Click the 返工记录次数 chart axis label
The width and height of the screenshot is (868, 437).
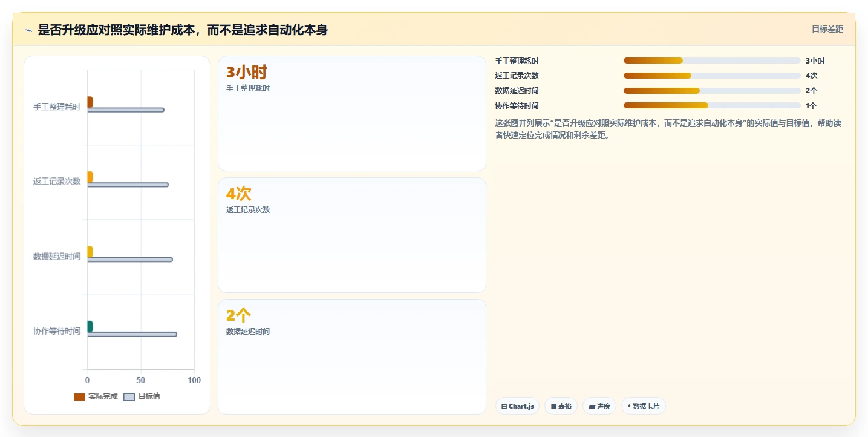point(57,182)
